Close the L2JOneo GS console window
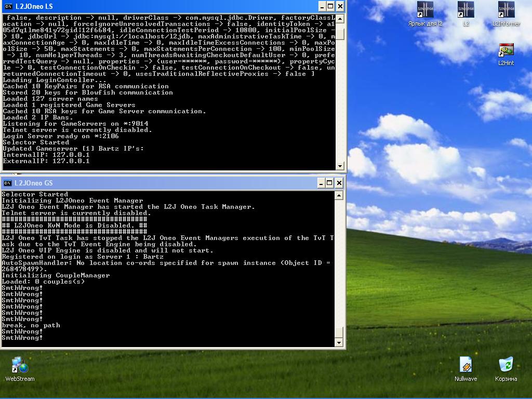 point(339,183)
